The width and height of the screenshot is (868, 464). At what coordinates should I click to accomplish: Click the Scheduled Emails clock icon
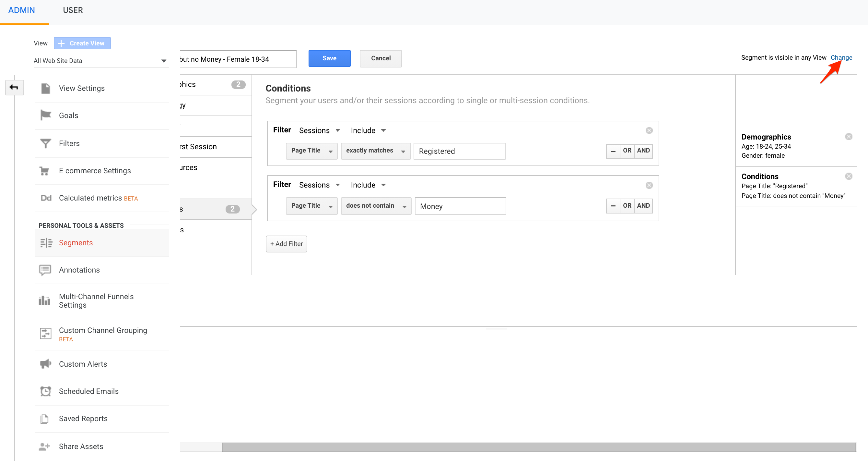[x=45, y=391]
